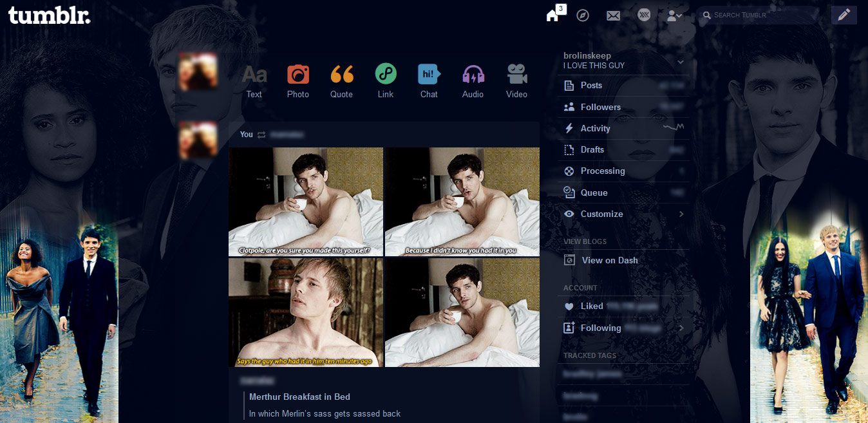Open Customize in the sidebar
The height and width of the screenshot is (423, 868).
click(x=623, y=214)
